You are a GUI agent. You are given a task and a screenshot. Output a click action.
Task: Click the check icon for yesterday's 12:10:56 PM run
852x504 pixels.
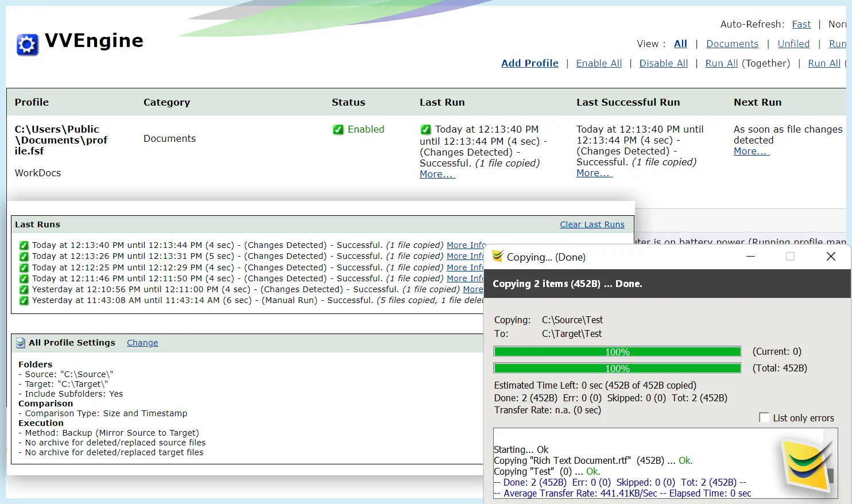[24, 290]
